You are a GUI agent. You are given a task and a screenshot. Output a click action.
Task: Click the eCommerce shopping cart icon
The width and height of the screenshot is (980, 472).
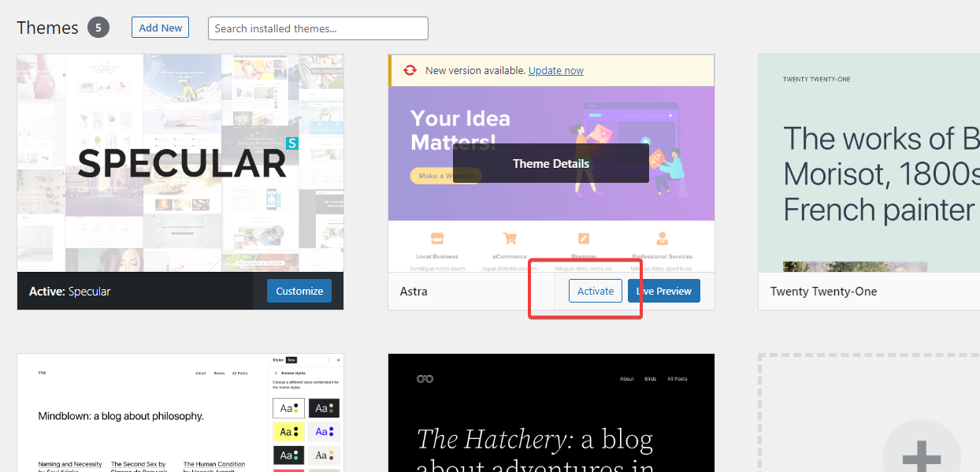[x=510, y=238]
